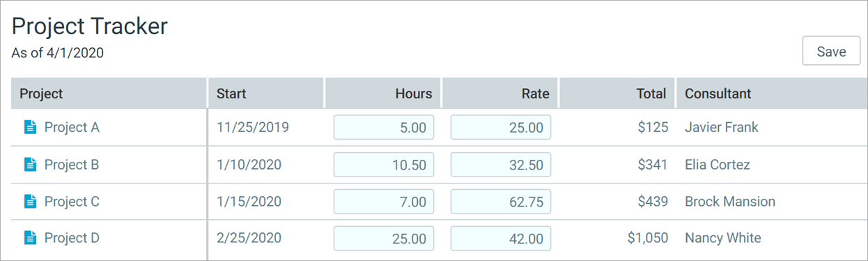Open the Project D link
The image size is (868, 261).
[72, 238]
